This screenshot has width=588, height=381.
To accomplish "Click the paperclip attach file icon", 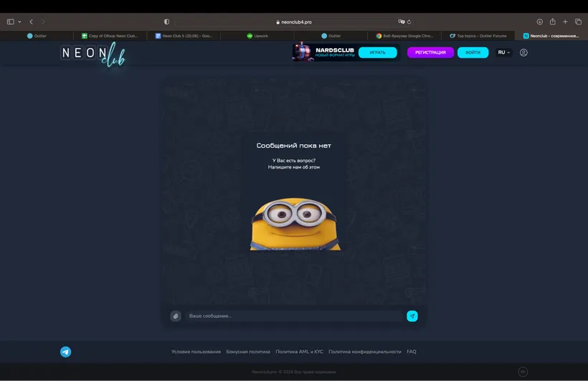I will 176,316.
